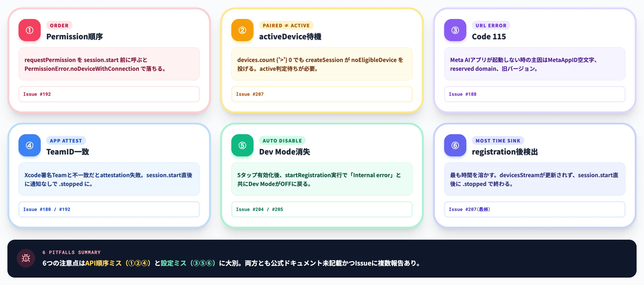Screen dimensions: 644x285
Task: Click the Permission順序 heading
Action: click(74, 37)
